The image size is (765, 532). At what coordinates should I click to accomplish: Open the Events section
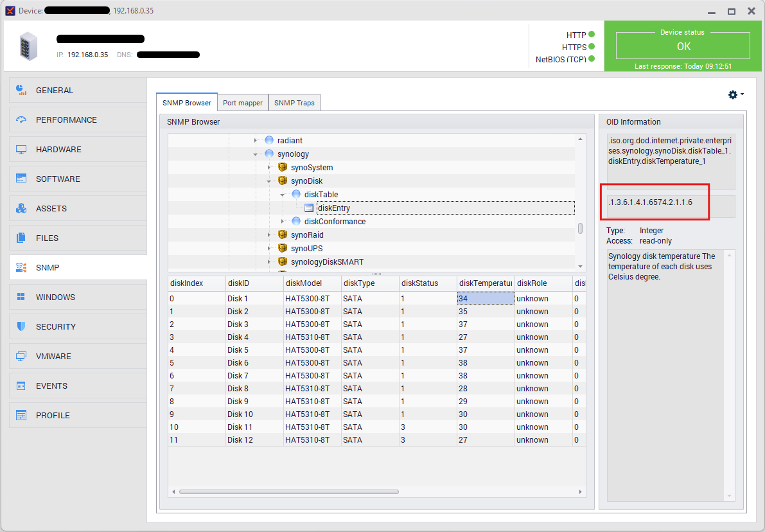[x=51, y=386]
